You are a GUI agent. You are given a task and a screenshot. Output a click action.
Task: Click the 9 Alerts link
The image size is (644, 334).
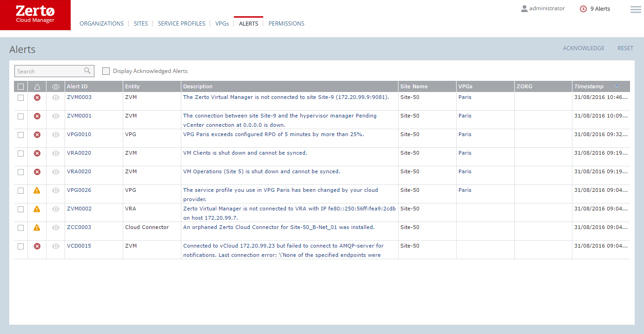coord(600,9)
